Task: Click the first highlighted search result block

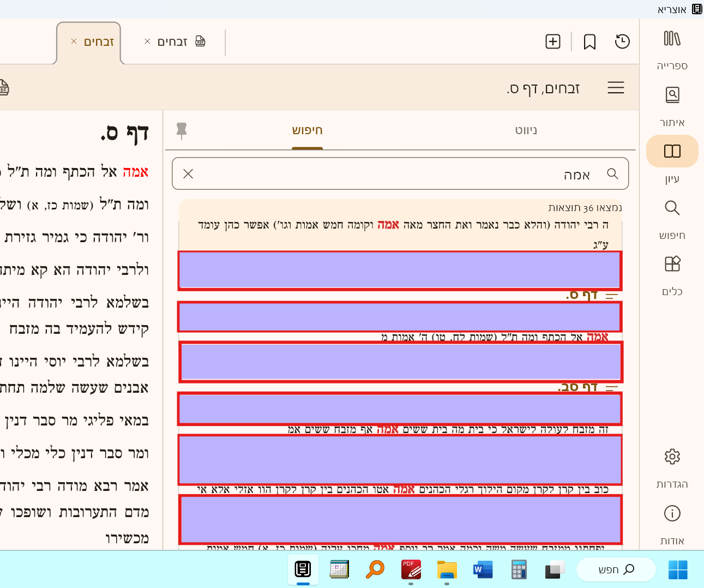Action: click(x=400, y=270)
